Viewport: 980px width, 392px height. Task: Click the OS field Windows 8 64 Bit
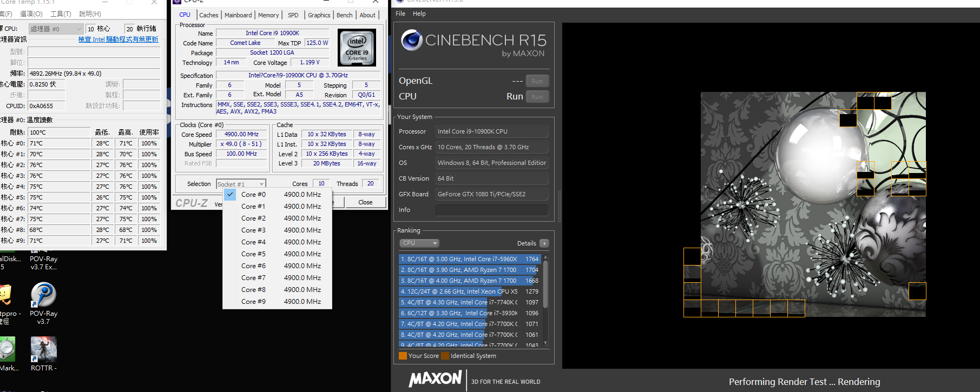click(x=492, y=163)
